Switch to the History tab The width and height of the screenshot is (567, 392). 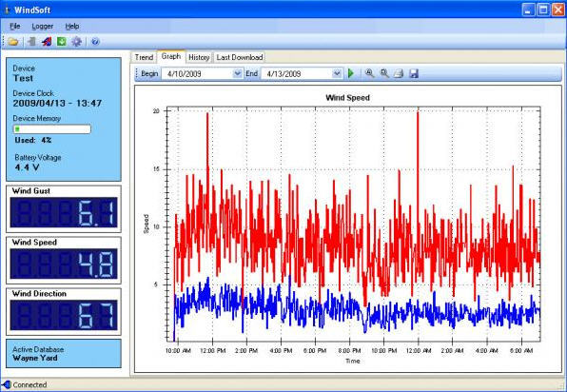(199, 57)
